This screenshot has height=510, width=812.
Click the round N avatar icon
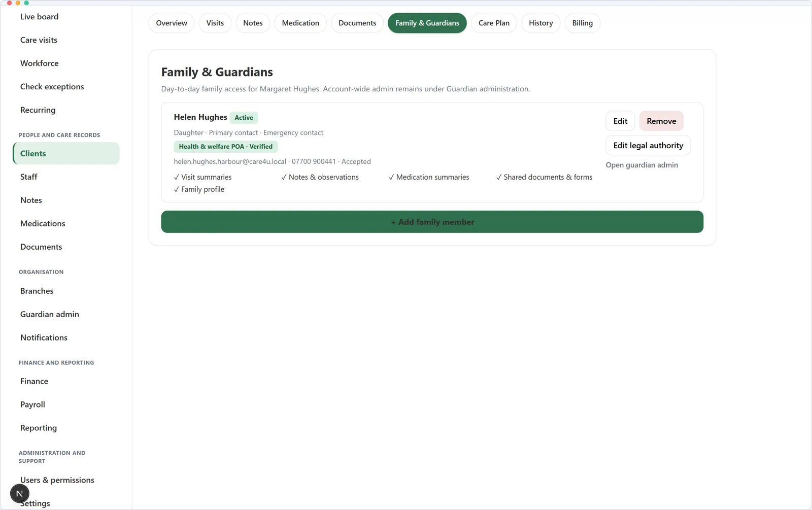20,493
